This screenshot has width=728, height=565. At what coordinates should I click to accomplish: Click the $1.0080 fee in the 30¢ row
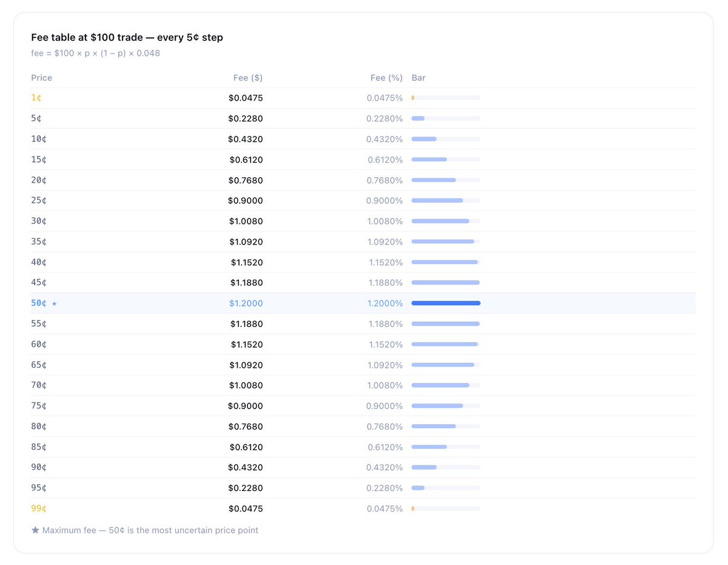coord(246,221)
